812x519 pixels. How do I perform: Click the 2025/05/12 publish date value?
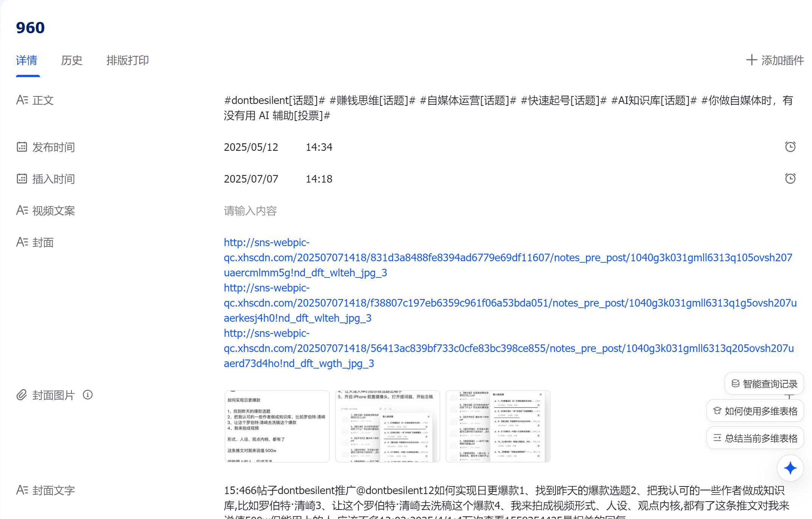tap(251, 147)
